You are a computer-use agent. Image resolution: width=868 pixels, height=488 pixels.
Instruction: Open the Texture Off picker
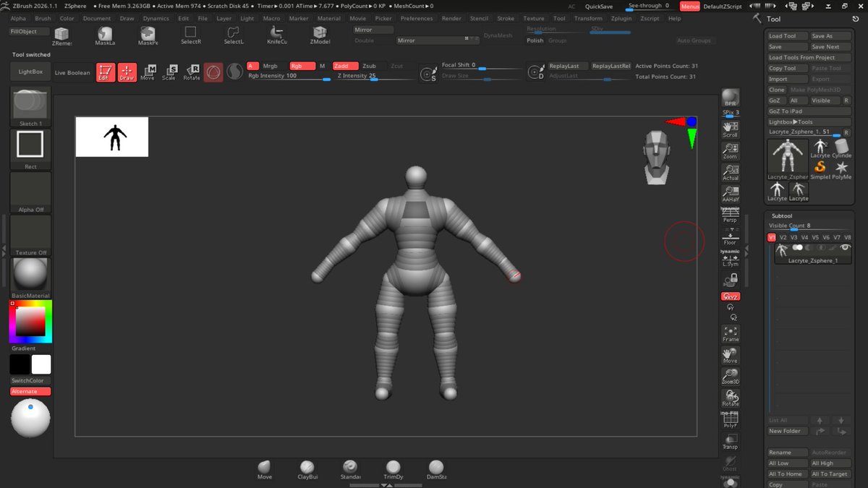point(30,236)
